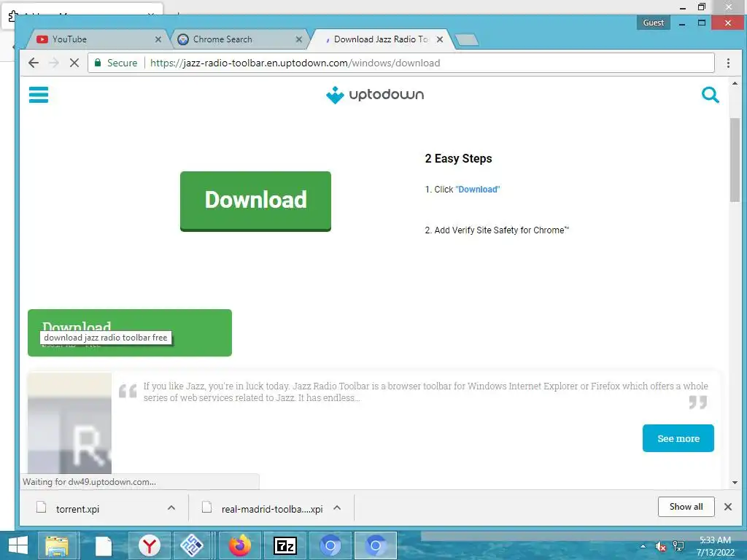This screenshot has height=560, width=747.
Task: Click Show all downloads
Action: point(686,507)
